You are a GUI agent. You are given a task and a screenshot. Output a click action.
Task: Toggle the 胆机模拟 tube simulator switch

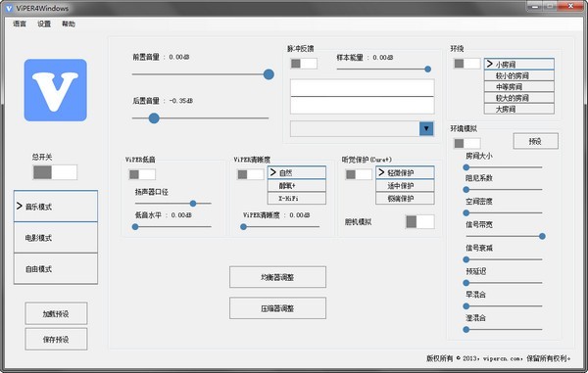(420, 221)
